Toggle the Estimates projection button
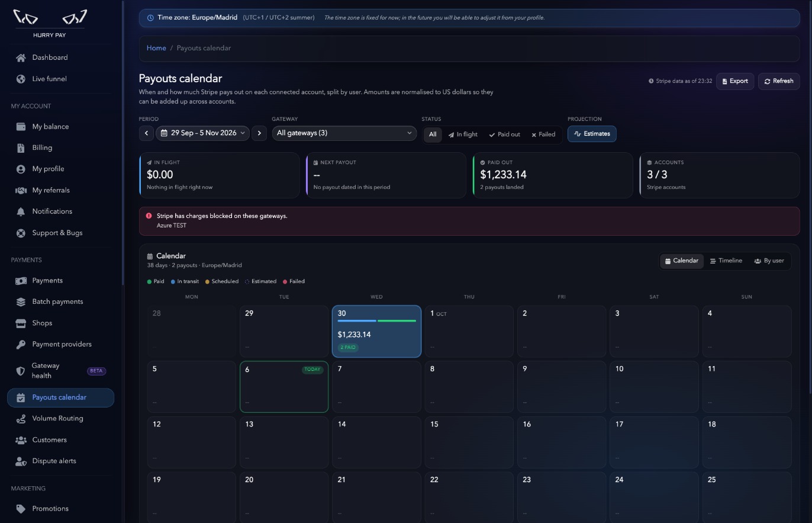 [592, 134]
